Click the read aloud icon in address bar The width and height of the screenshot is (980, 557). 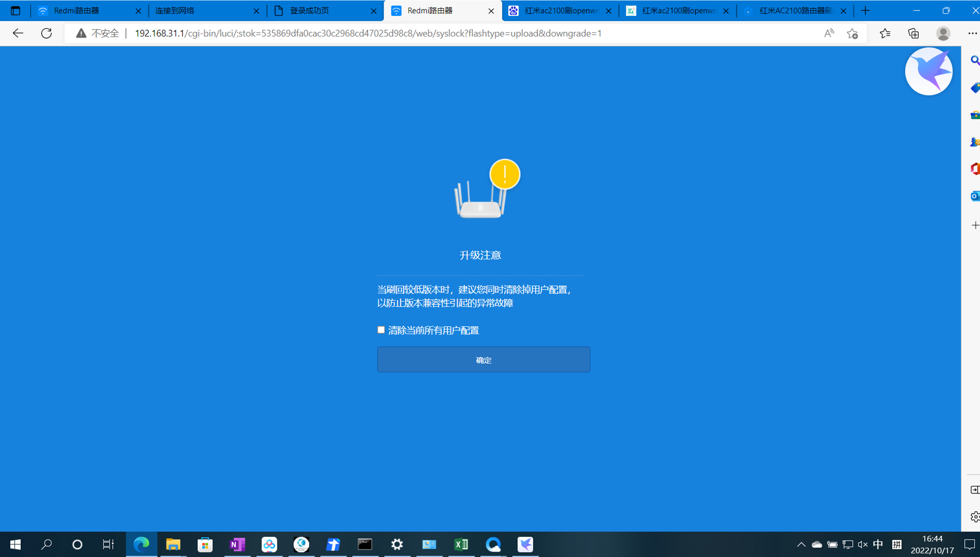click(829, 33)
